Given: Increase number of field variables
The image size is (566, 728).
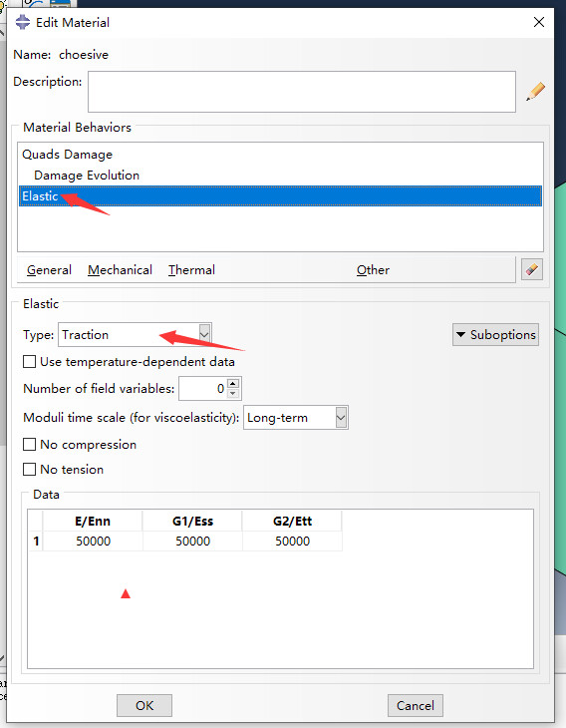Looking at the screenshot, I should pos(233,384).
